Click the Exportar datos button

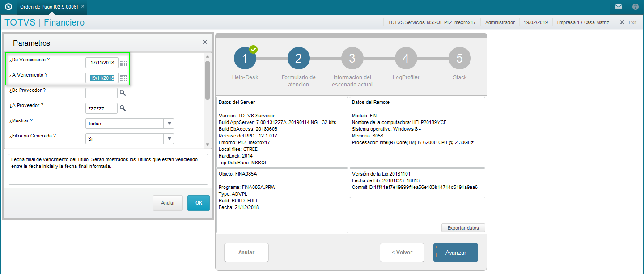point(463,228)
